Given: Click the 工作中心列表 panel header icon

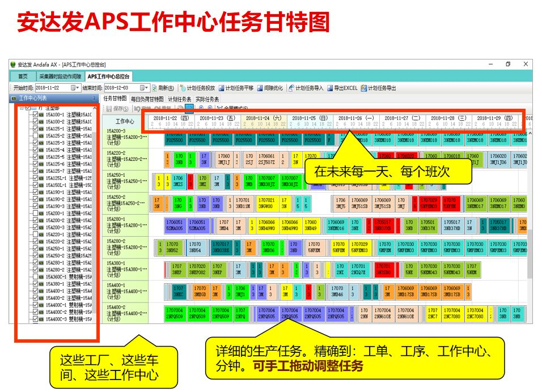Looking at the screenshot, I should point(14,99).
